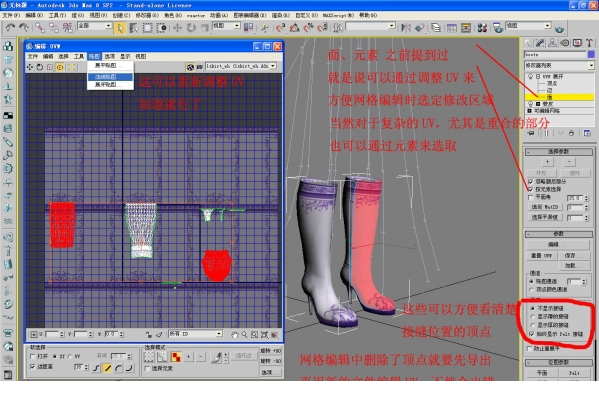Activate the Select Object arrow tool
599x396 pixels.
point(120,27)
